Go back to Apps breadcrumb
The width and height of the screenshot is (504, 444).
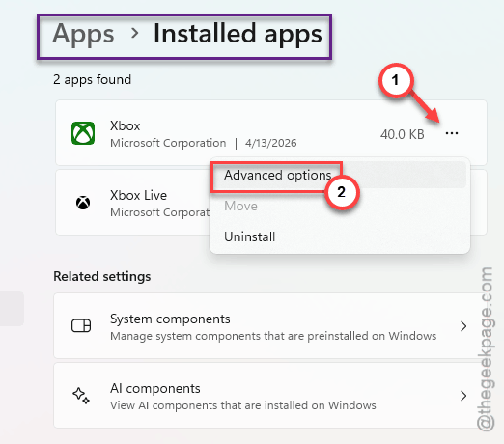[83, 34]
